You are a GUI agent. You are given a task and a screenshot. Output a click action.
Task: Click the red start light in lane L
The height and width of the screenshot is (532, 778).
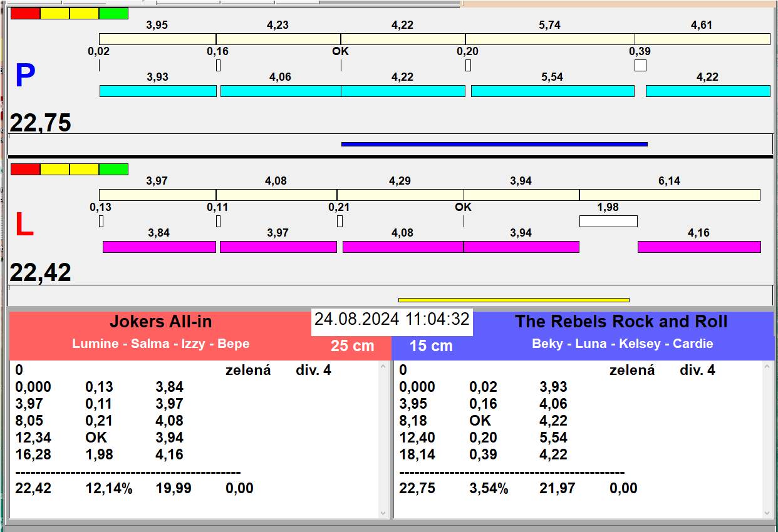[x=25, y=169]
